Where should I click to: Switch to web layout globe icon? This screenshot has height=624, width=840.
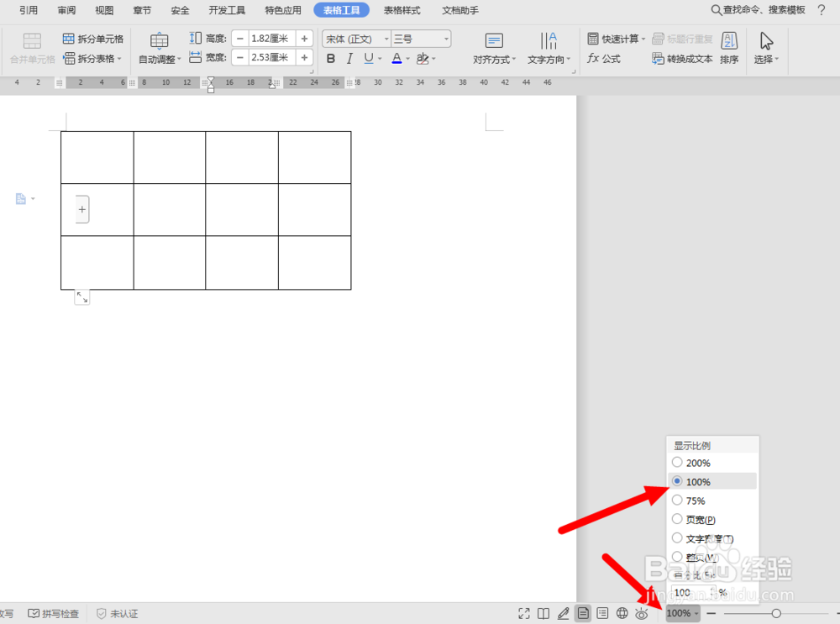(x=622, y=613)
